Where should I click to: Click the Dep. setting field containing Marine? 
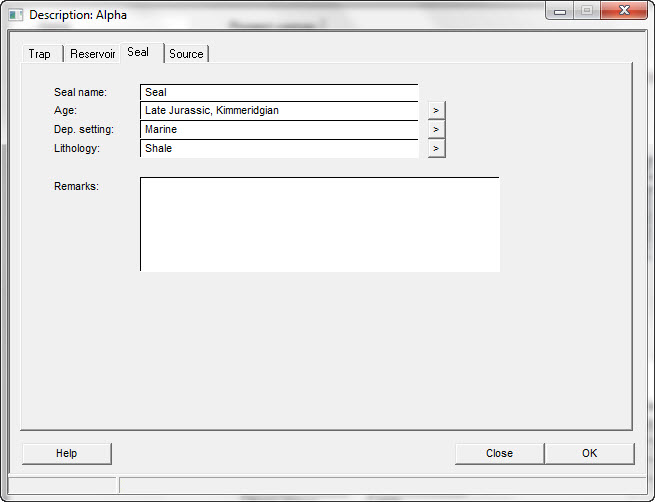[278, 129]
